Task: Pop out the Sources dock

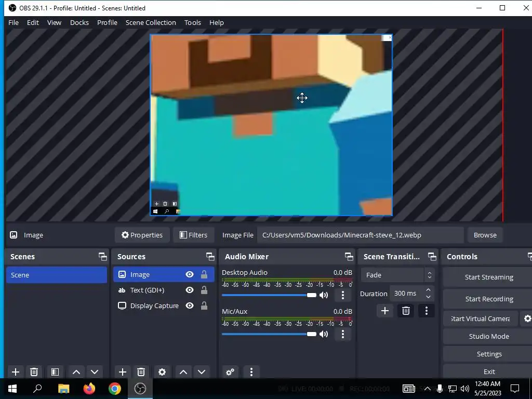Action: click(210, 257)
